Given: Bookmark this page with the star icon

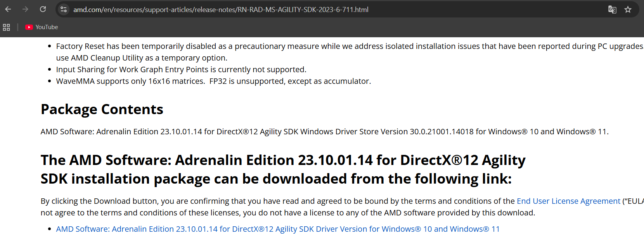Looking at the screenshot, I should pyautogui.click(x=628, y=10).
